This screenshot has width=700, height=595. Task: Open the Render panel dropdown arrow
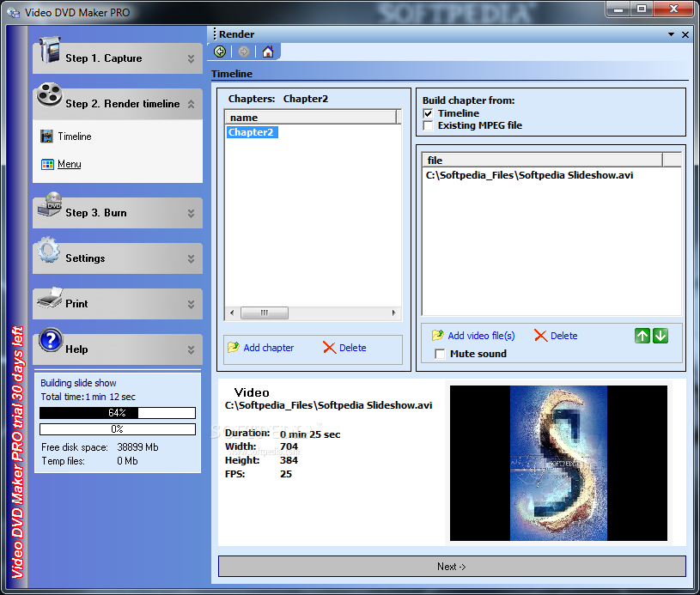(x=671, y=34)
